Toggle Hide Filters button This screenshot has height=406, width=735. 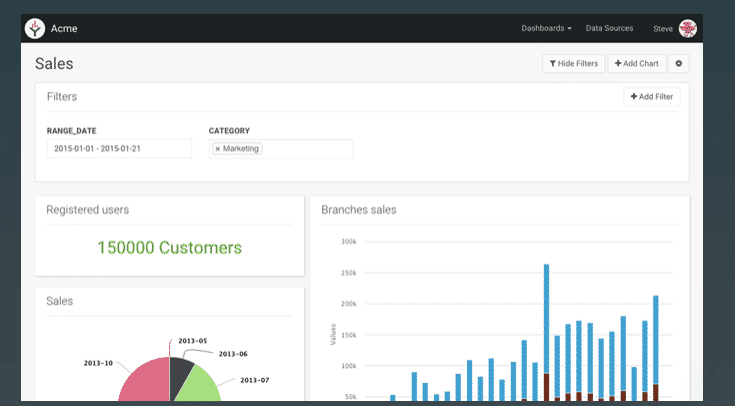pos(572,64)
